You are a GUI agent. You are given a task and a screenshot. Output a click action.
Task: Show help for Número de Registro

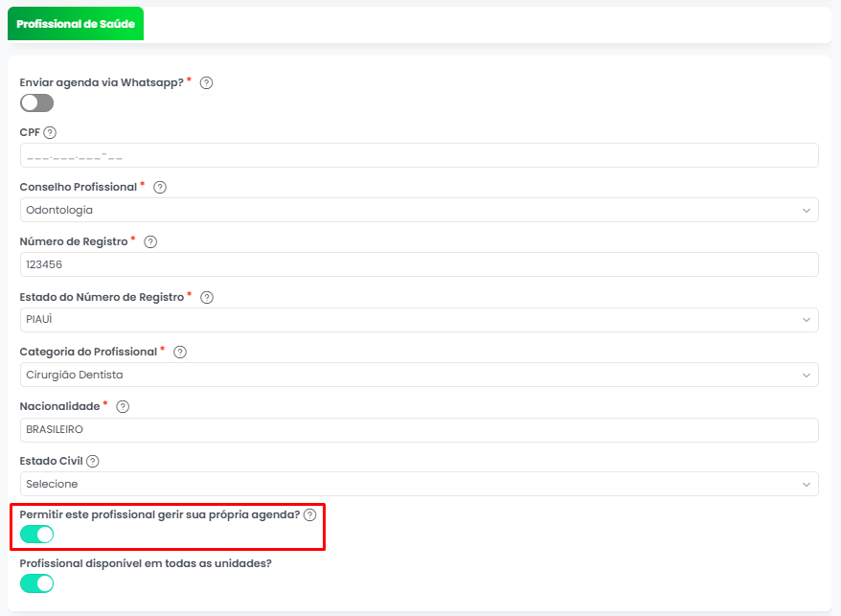pos(150,242)
